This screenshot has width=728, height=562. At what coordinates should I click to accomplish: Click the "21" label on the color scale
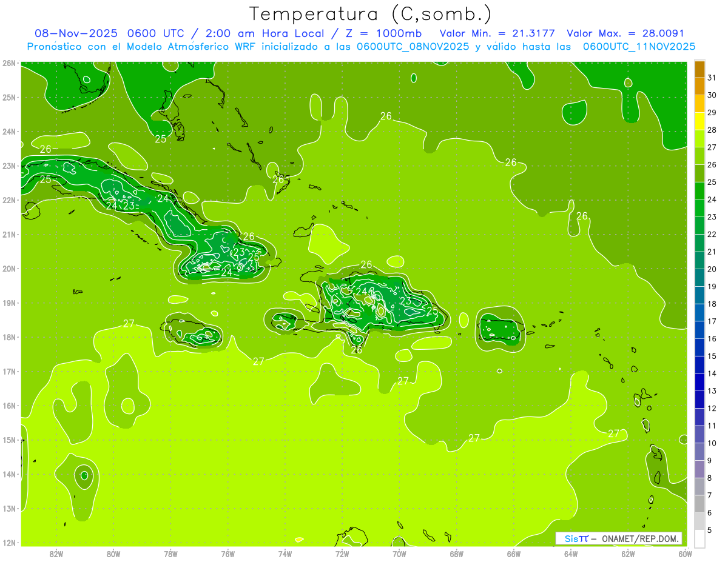point(712,252)
